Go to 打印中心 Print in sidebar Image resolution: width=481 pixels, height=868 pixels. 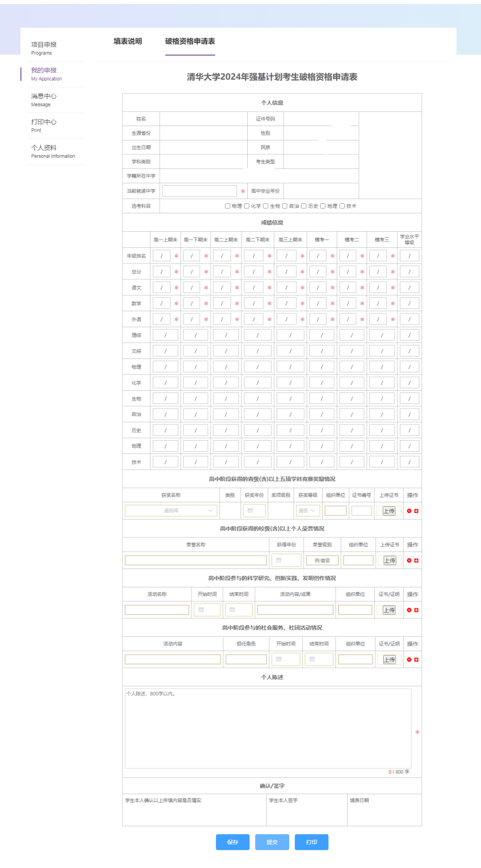click(x=44, y=126)
